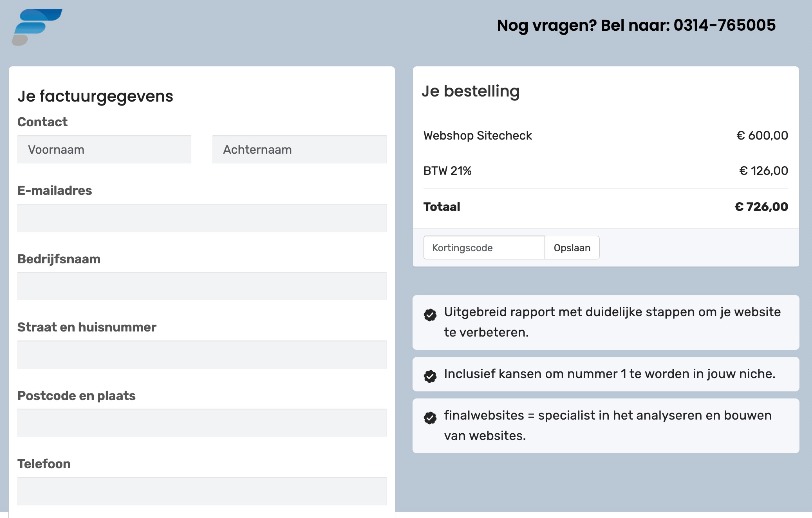Viewport: 812px width, 518px height.
Task: Click the Telefoon input field
Action: point(202,490)
